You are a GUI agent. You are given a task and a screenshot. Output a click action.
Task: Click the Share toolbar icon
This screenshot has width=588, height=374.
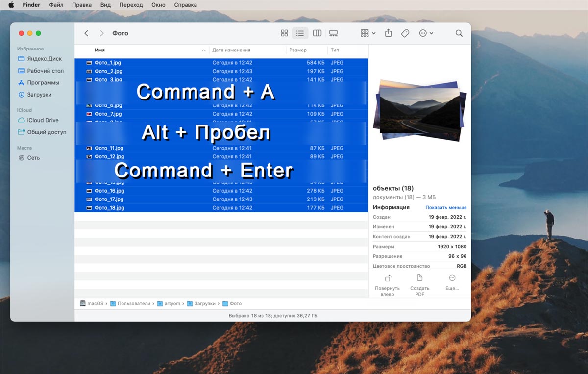(389, 33)
